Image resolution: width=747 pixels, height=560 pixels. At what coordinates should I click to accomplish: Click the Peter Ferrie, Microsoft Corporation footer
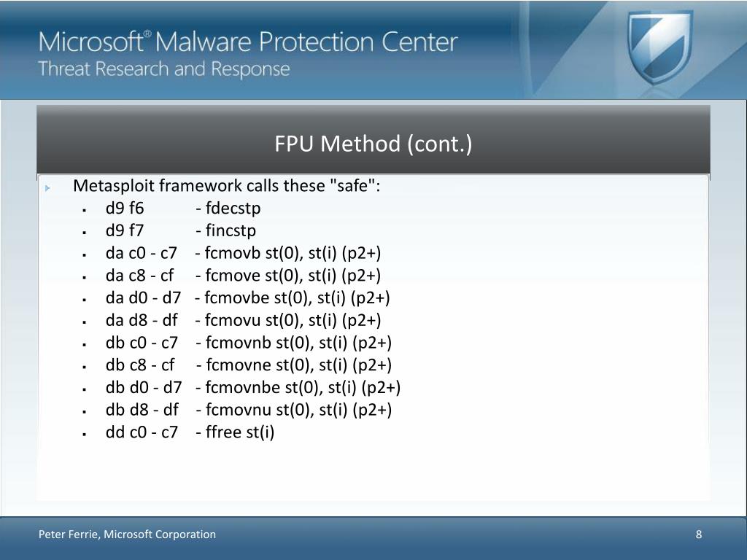point(127,534)
